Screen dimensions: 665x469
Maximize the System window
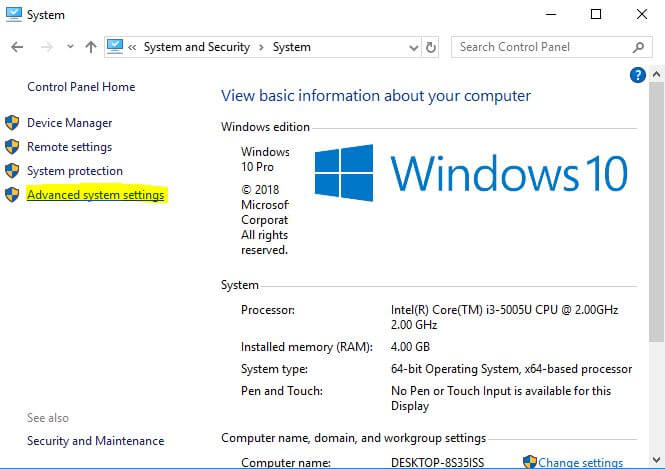pos(596,14)
